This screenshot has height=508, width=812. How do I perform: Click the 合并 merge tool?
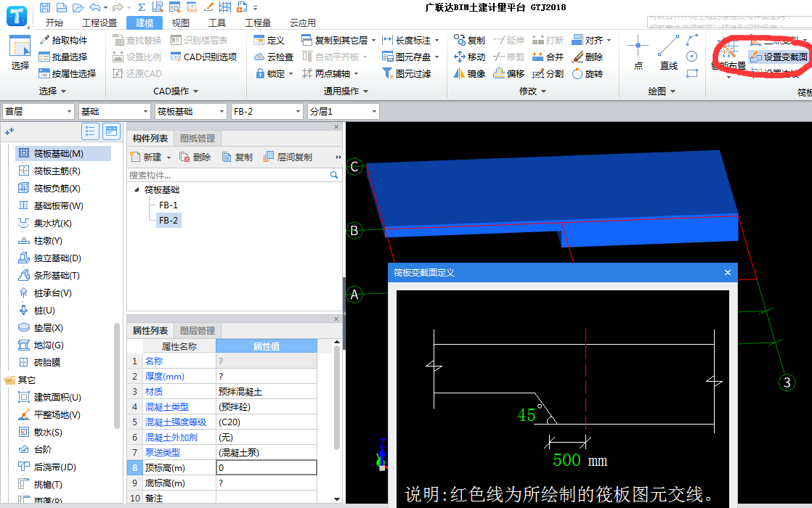(548, 57)
